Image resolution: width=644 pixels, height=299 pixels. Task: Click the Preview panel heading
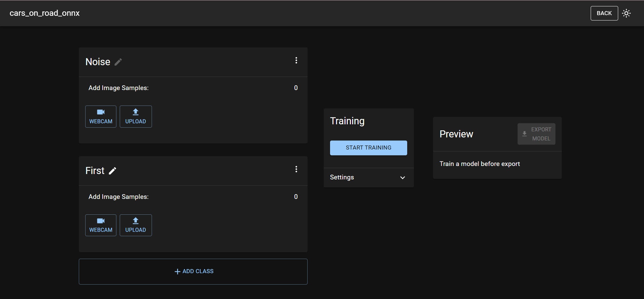pyautogui.click(x=456, y=134)
